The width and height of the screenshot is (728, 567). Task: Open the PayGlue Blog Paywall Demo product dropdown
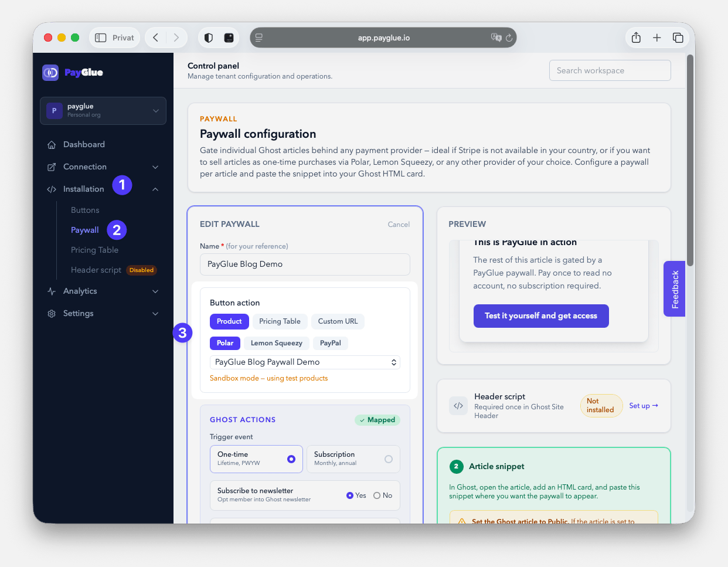point(305,362)
